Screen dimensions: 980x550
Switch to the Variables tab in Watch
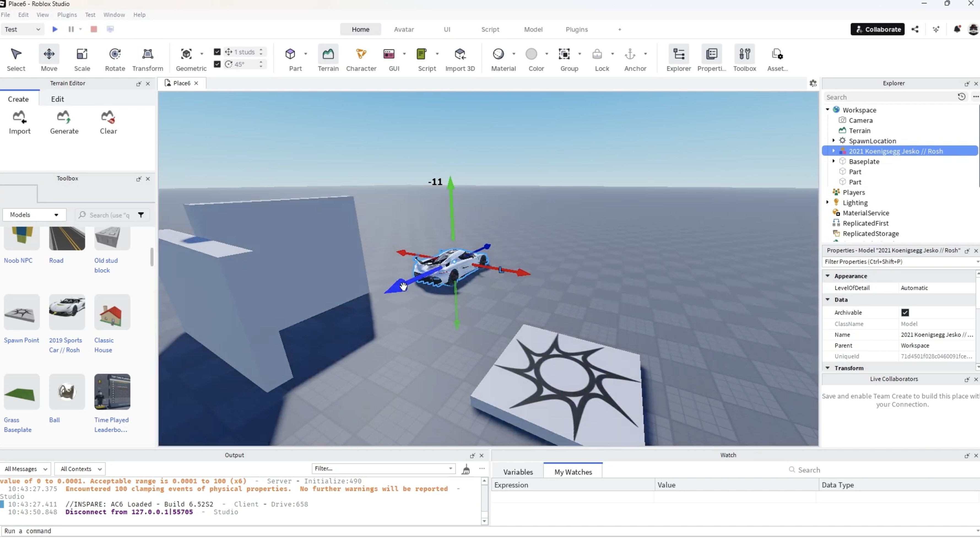coord(518,472)
